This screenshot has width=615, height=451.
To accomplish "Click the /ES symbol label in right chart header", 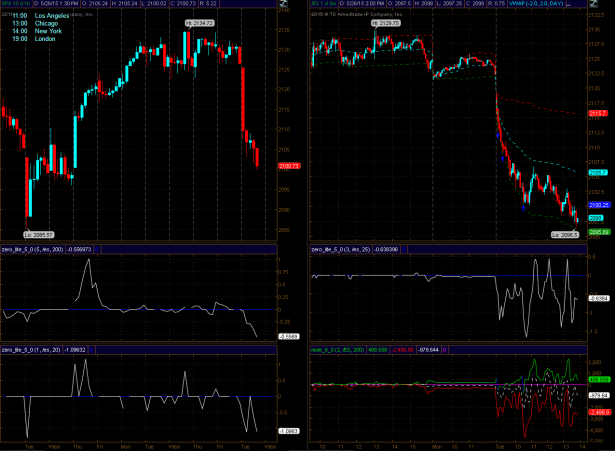I will (314, 6).
